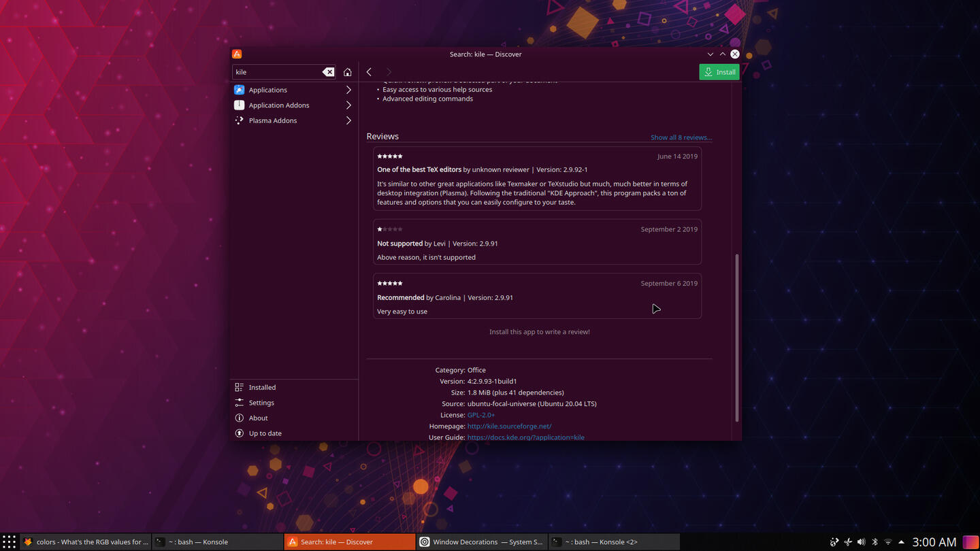Image resolution: width=980 pixels, height=551 pixels.
Task: Click the size value '1.8 MiB (plus 41 dependencies)'
Action: pyautogui.click(x=515, y=393)
